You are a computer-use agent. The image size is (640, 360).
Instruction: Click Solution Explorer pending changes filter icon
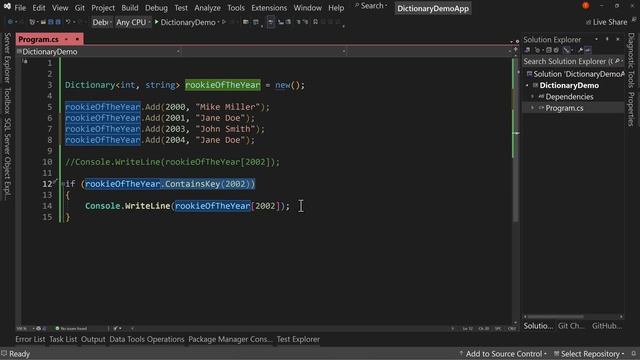538,50
